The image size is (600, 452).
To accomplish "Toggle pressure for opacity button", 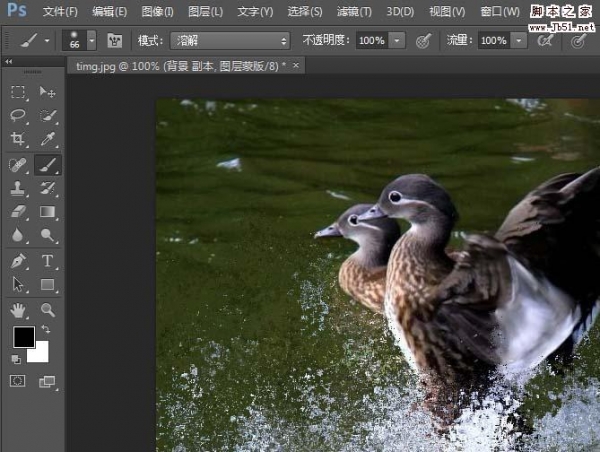I will point(423,41).
